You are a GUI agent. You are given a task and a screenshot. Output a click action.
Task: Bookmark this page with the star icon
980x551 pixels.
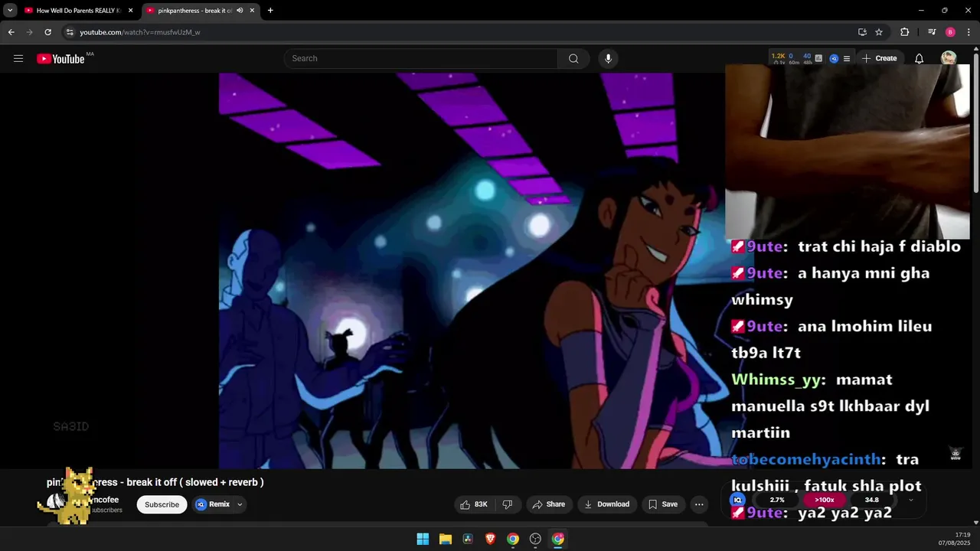click(x=879, y=32)
